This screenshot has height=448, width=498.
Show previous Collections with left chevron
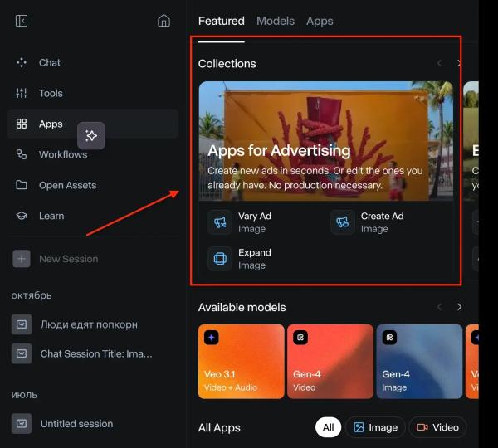(x=440, y=63)
